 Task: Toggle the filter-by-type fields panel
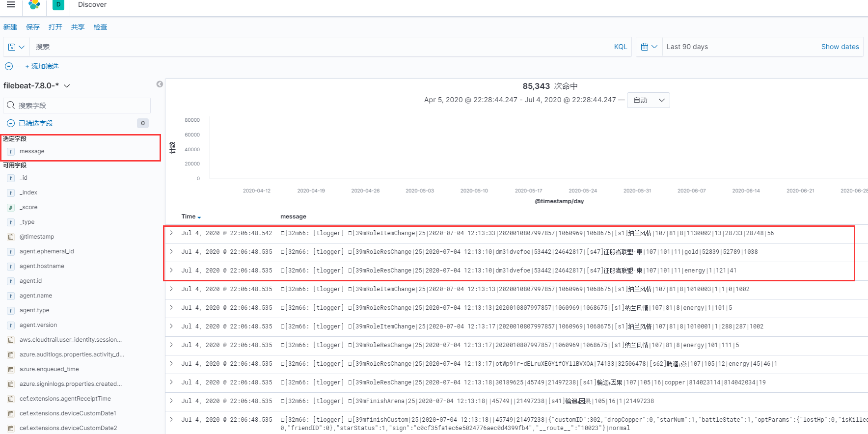tap(36, 123)
